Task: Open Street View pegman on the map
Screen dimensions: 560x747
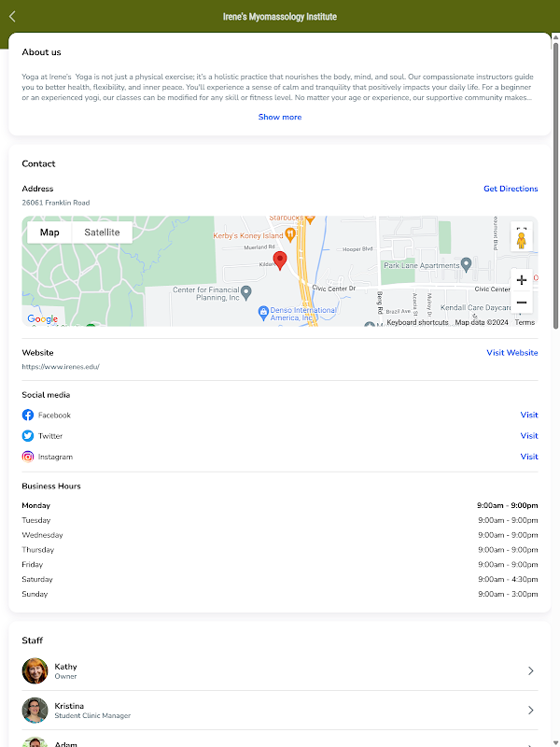Action: coord(521,241)
